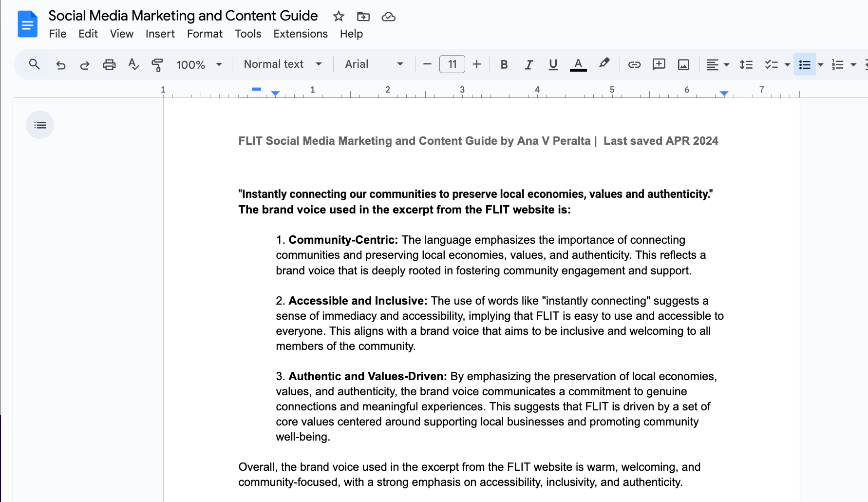Toggle the checklist
The height and width of the screenshot is (502, 868).
point(771,64)
